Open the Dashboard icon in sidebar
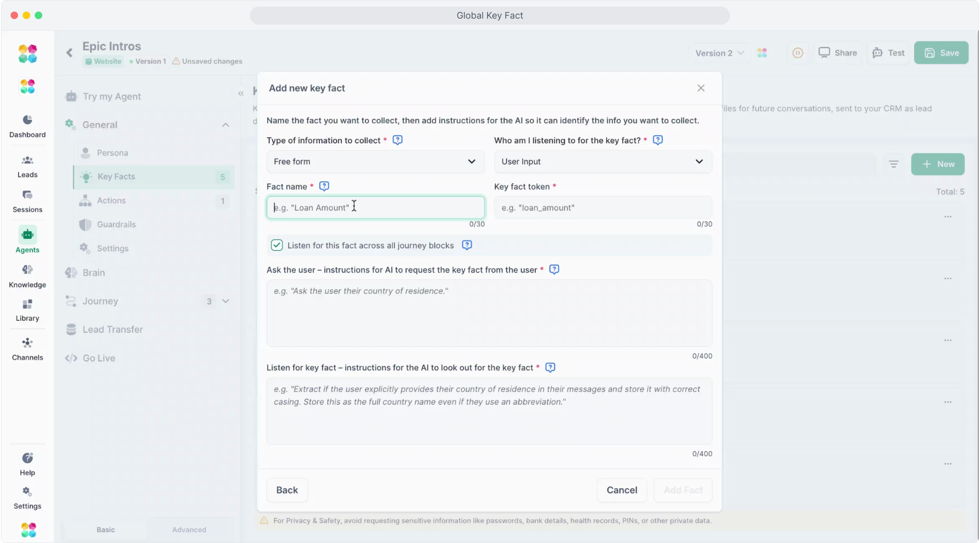Image resolution: width=980 pixels, height=543 pixels. point(27,120)
